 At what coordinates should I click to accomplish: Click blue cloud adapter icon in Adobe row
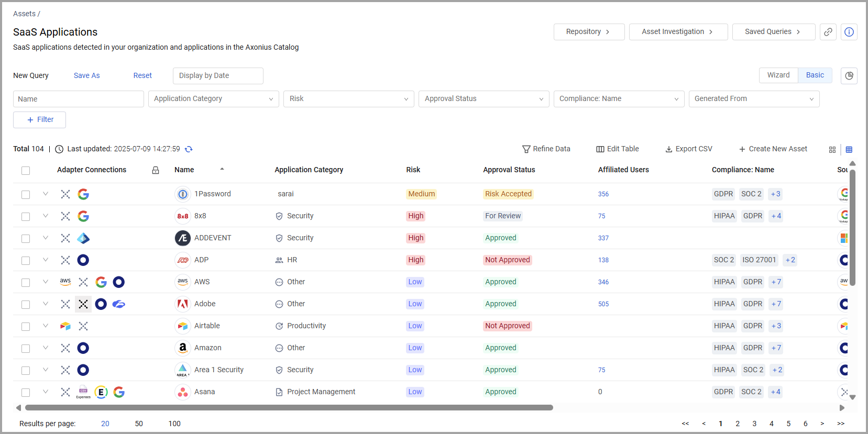tap(119, 304)
